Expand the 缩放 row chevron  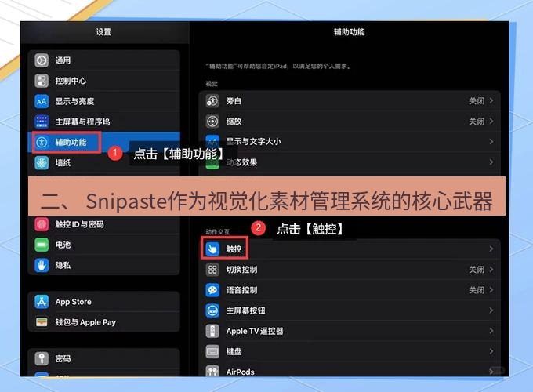(x=491, y=122)
